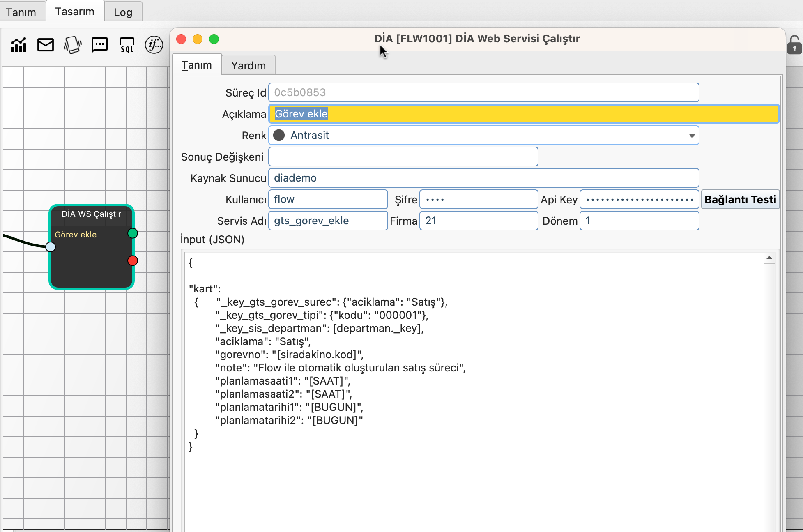
Task: Switch to the top-level Tanım tab
Action: coord(21,12)
